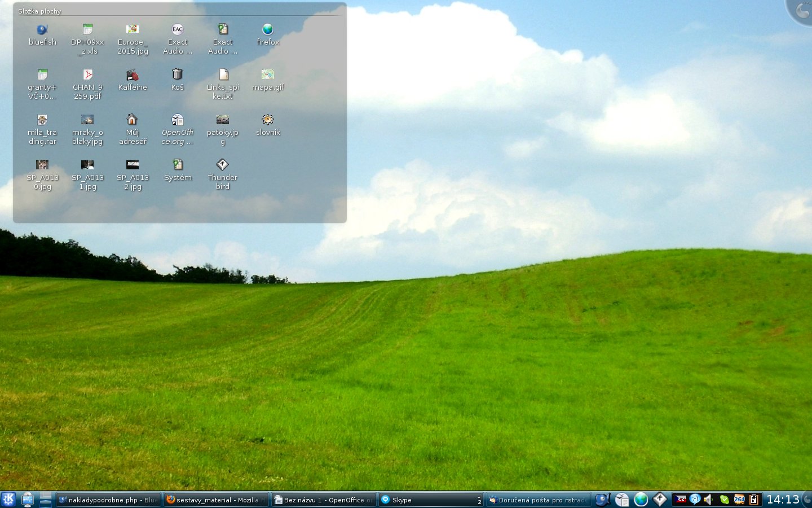The width and height of the screenshot is (812, 508).
Task: Launch the firefox desktop shortcut
Action: tap(268, 35)
